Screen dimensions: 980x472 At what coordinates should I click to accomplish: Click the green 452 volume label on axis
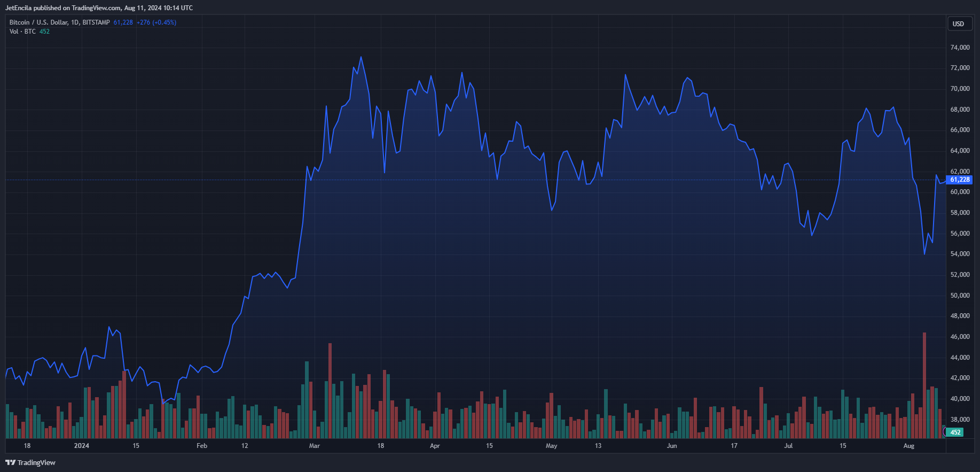coord(955,432)
